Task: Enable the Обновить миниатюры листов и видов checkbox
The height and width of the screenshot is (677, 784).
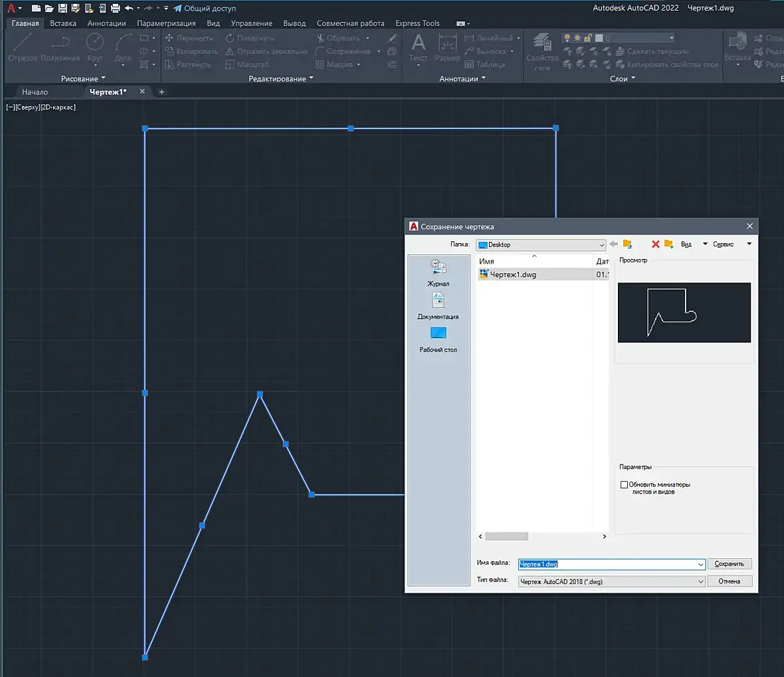Action: pos(624,485)
